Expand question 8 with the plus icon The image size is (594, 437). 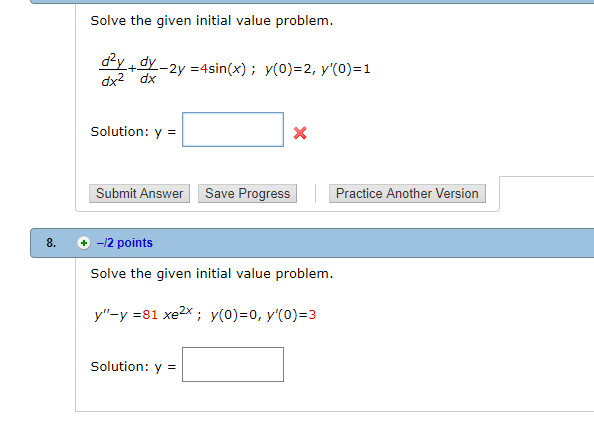click(x=84, y=243)
